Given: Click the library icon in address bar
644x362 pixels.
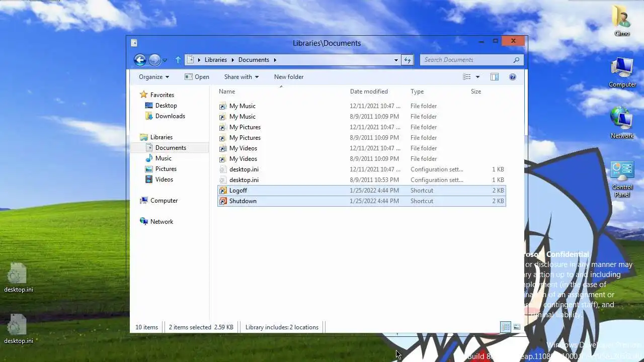Looking at the screenshot, I should 190,60.
